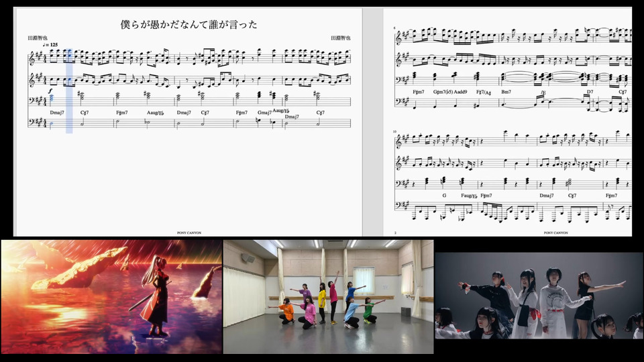
Task: Open the anime sword girl video thumbnail
Action: 111,297
